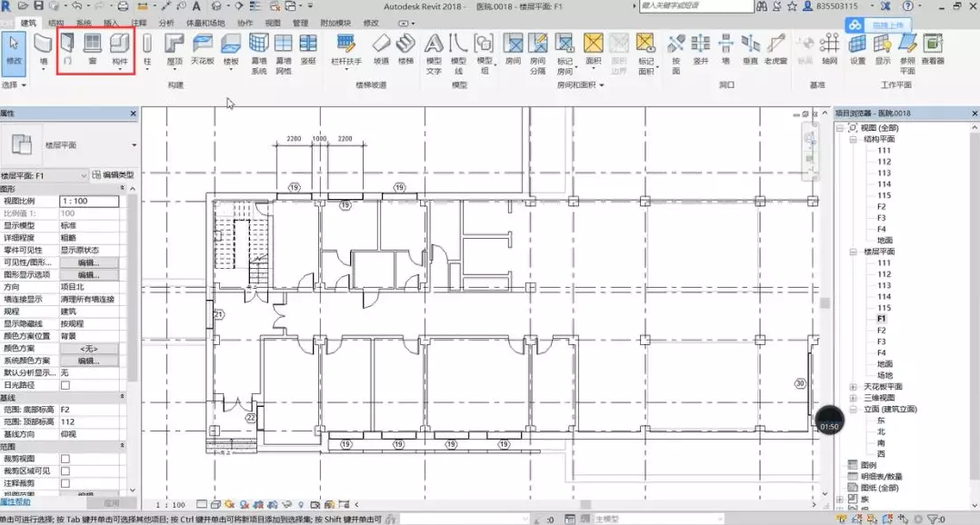The image size is (980, 525).
Task: Collapse the 图形 properties group
Action: pos(122,188)
